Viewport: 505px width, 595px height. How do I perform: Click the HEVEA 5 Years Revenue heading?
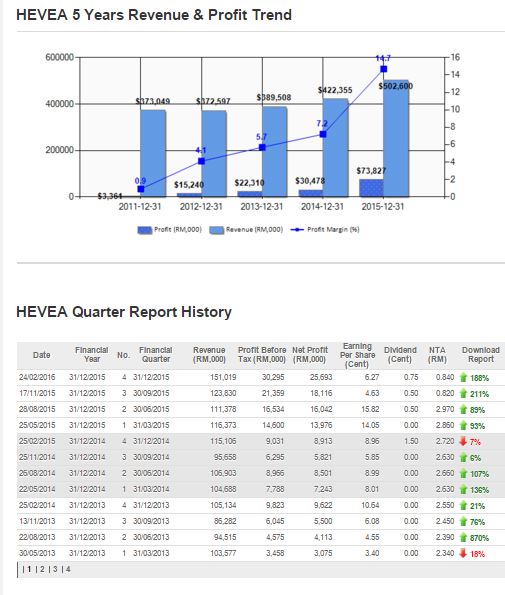tap(154, 15)
